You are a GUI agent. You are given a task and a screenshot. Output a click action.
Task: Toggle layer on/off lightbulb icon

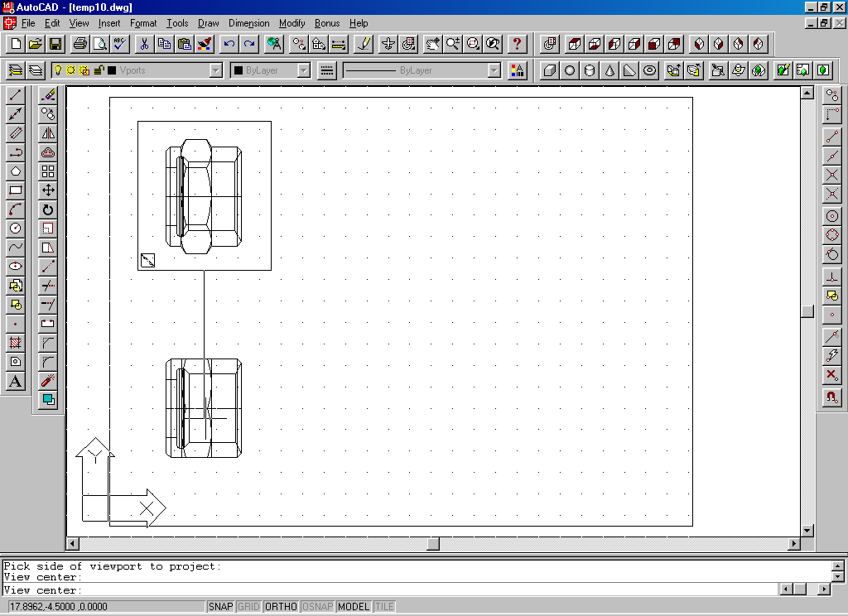point(59,70)
